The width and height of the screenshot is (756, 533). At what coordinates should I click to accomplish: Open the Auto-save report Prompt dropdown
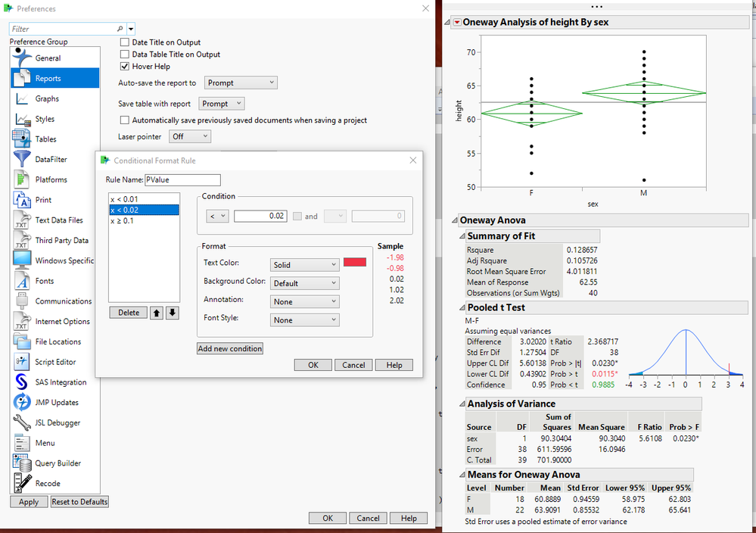click(241, 83)
